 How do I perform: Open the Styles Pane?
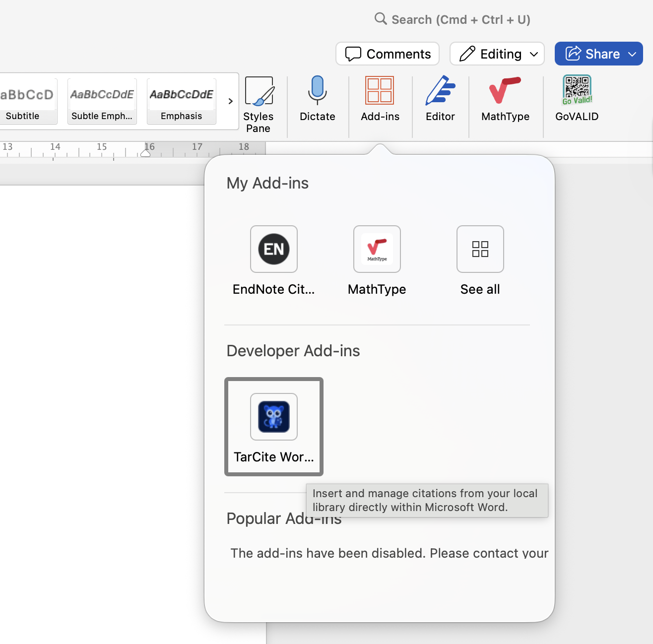[259, 105]
